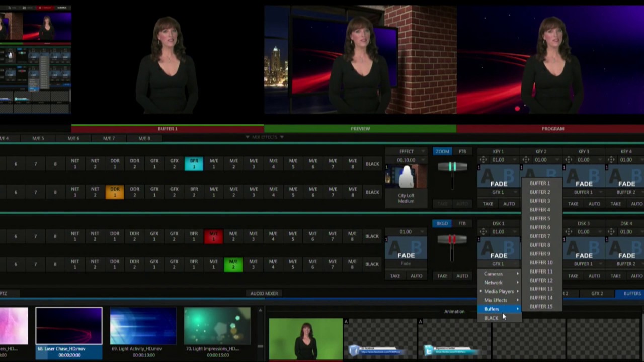Image resolution: width=644 pixels, height=362 pixels.
Task: Toggle the ZOOM delegate button
Action: (x=442, y=151)
